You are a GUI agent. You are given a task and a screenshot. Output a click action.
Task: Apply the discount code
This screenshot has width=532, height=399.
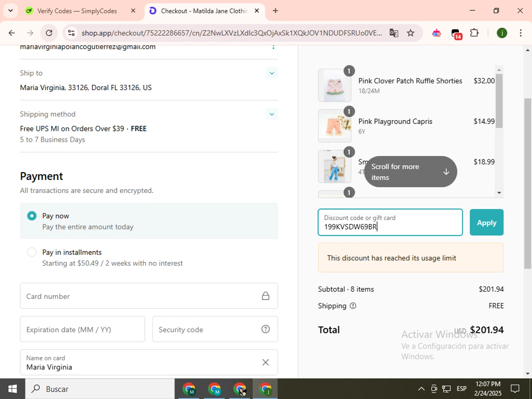pos(487,222)
